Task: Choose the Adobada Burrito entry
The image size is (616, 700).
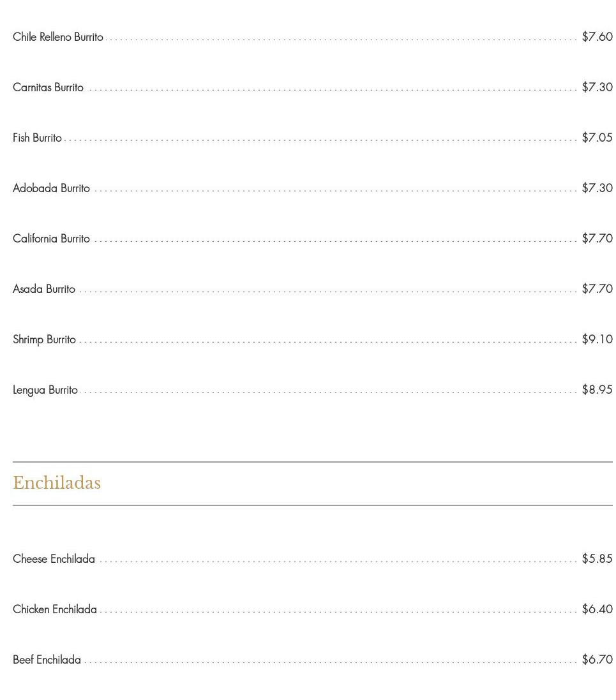Action: pos(51,188)
